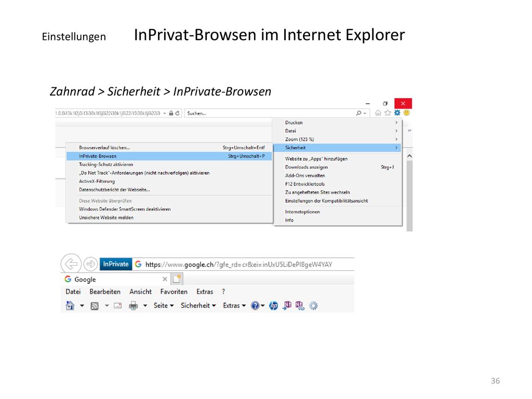Open Einstellungen der Kompatibilitätsansicht

pyautogui.click(x=338, y=201)
